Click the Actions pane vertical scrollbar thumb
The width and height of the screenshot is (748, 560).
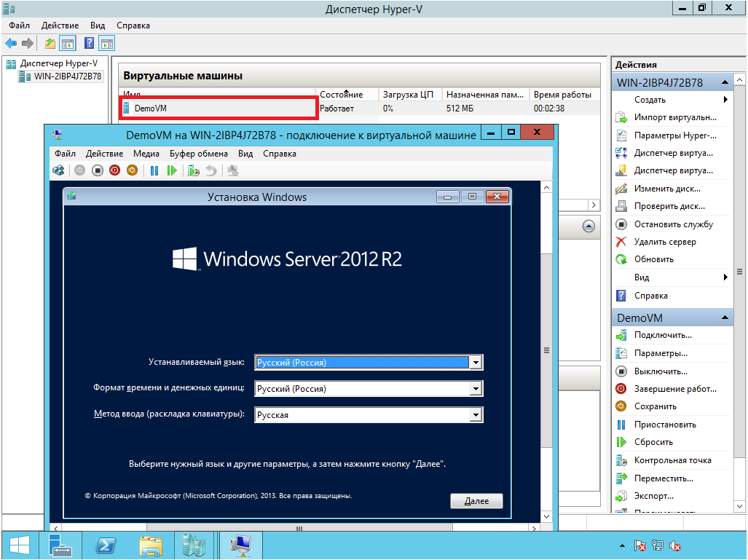point(739,272)
